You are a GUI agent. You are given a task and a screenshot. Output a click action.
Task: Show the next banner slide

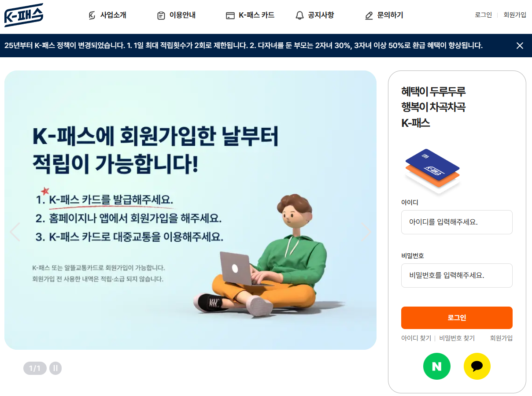[366, 232]
